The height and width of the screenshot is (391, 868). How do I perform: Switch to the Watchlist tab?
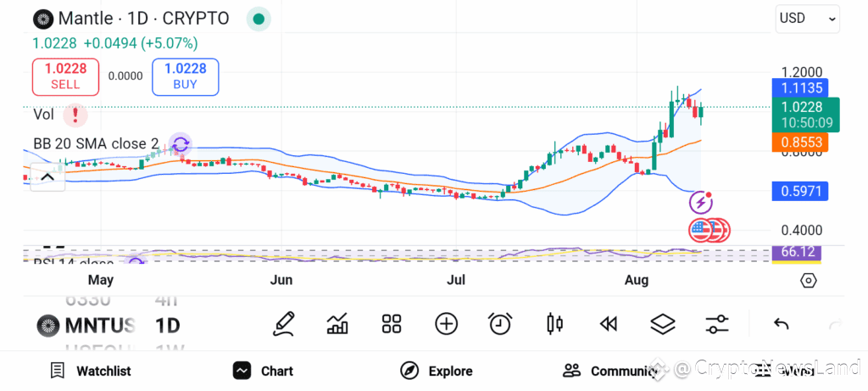(x=90, y=371)
